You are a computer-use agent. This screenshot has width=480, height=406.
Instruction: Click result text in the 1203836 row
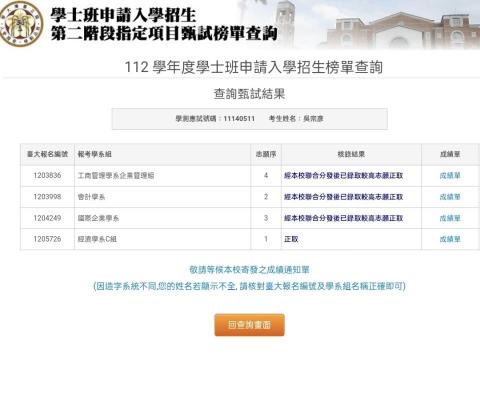[343, 176]
